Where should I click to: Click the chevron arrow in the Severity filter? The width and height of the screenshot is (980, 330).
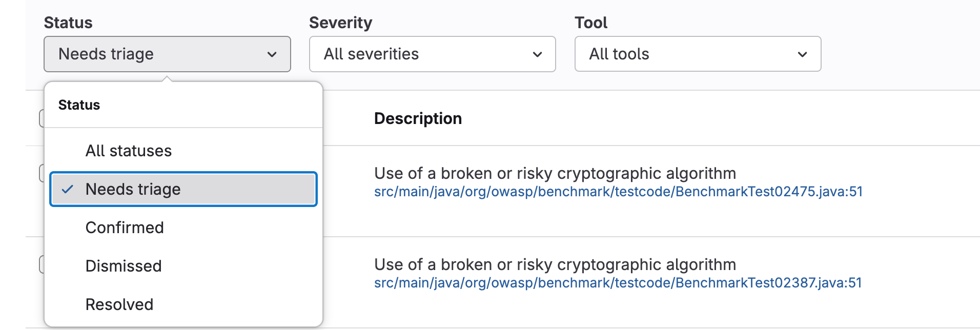point(537,54)
